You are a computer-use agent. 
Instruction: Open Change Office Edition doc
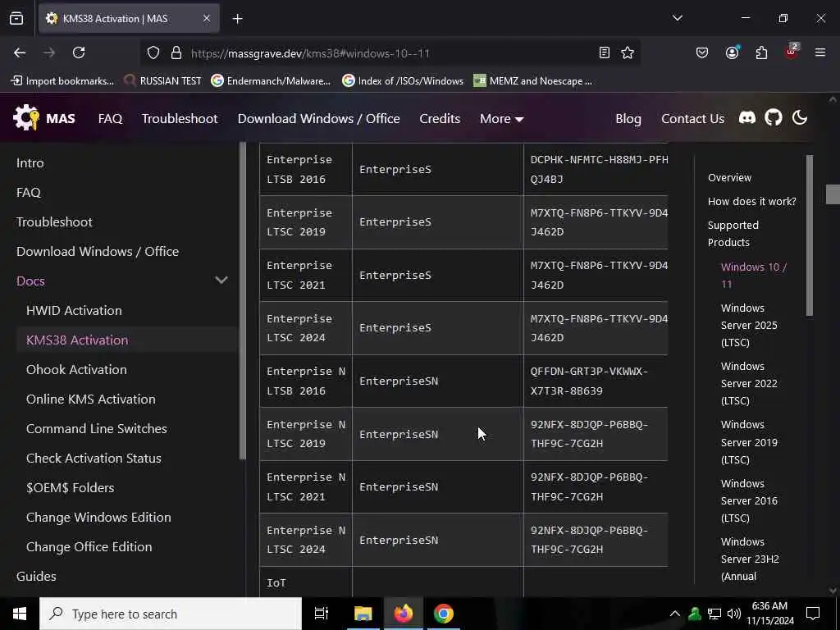pos(89,546)
